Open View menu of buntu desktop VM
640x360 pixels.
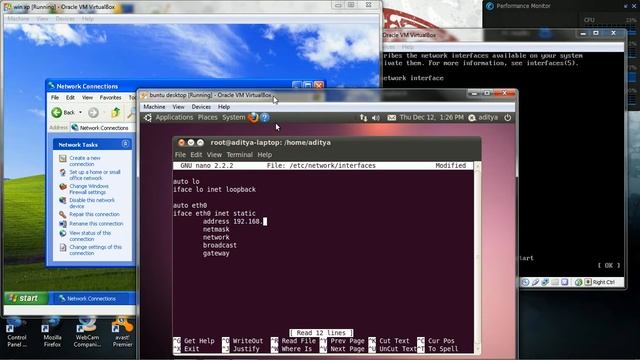[x=178, y=107]
